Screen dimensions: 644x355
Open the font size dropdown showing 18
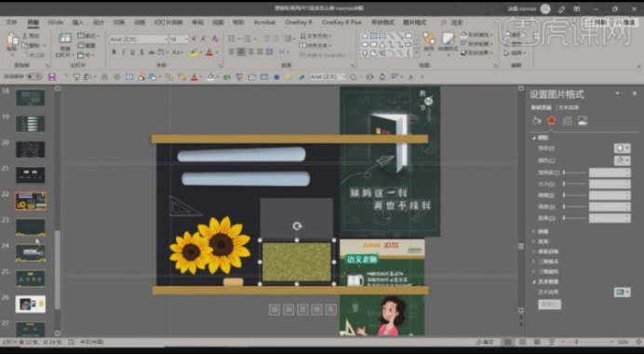coord(179,39)
